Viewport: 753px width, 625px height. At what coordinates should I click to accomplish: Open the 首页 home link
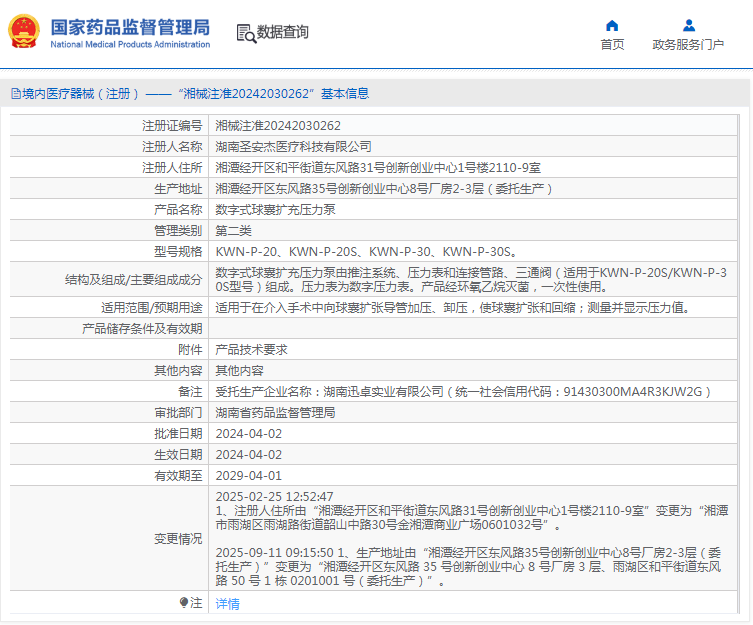tap(612, 44)
